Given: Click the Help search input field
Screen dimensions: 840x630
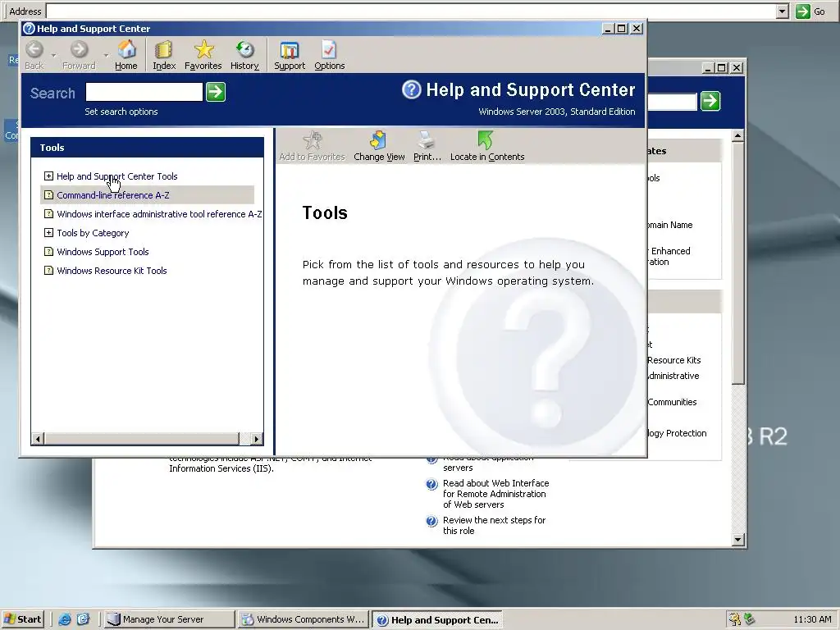Looking at the screenshot, I should coord(144,92).
